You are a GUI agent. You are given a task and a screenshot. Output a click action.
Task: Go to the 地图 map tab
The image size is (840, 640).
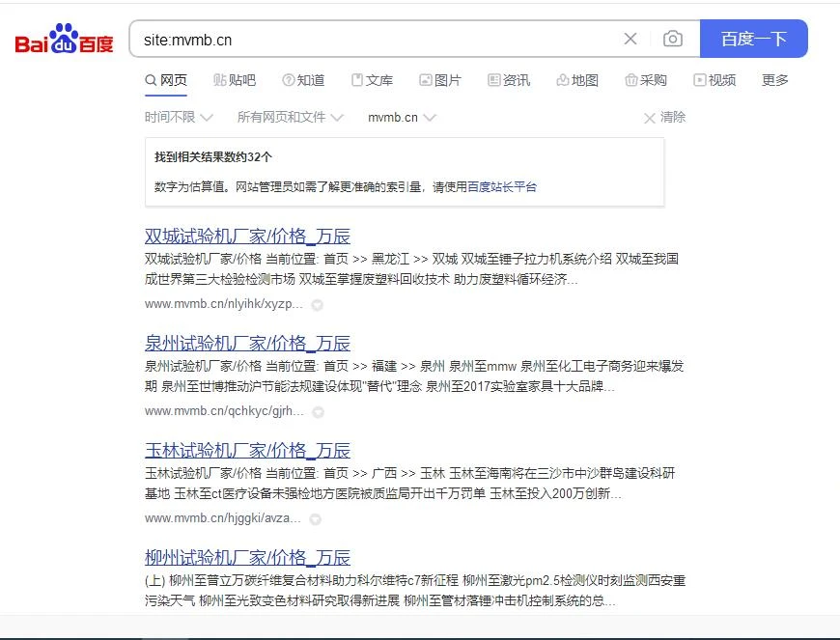pos(577,80)
